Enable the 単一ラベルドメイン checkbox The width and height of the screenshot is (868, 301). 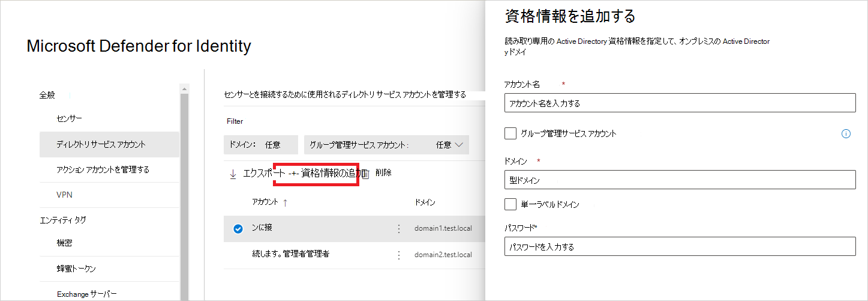click(x=510, y=204)
